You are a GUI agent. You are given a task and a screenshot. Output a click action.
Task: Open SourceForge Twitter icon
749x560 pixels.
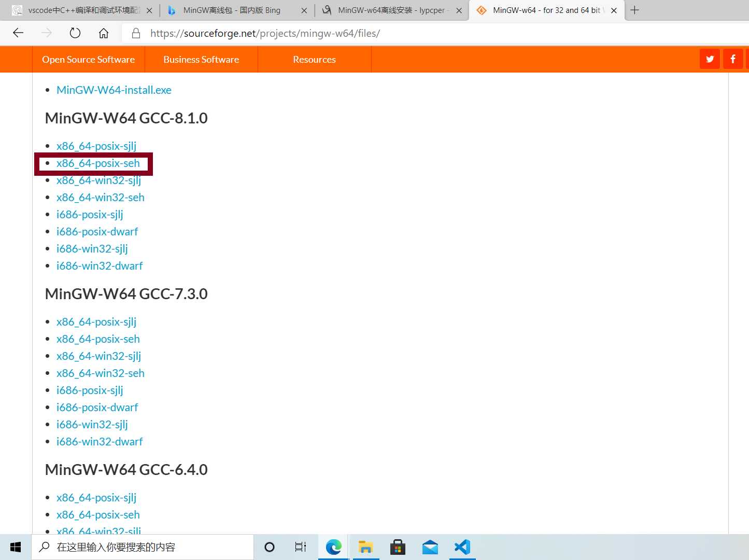pyautogui.click(x=710, y=59)
